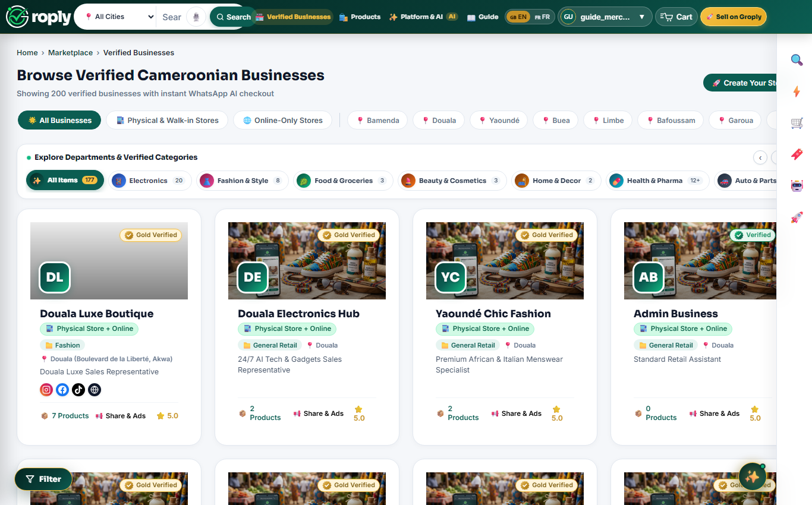
Task: Click the rocket icon in right sidebar
Action: point(797,217)
